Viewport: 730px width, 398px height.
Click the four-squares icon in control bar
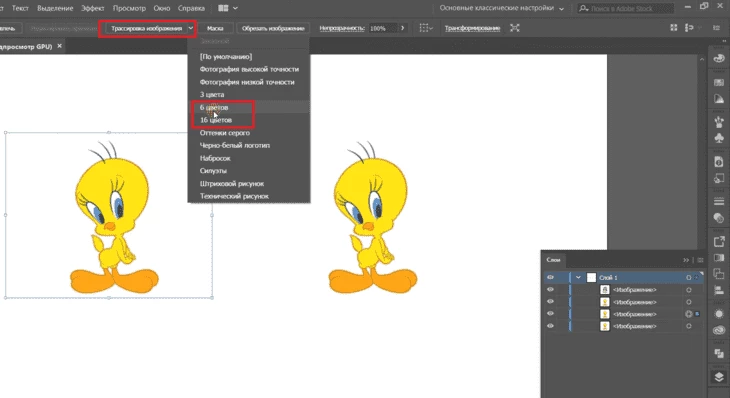click(673, 28)
